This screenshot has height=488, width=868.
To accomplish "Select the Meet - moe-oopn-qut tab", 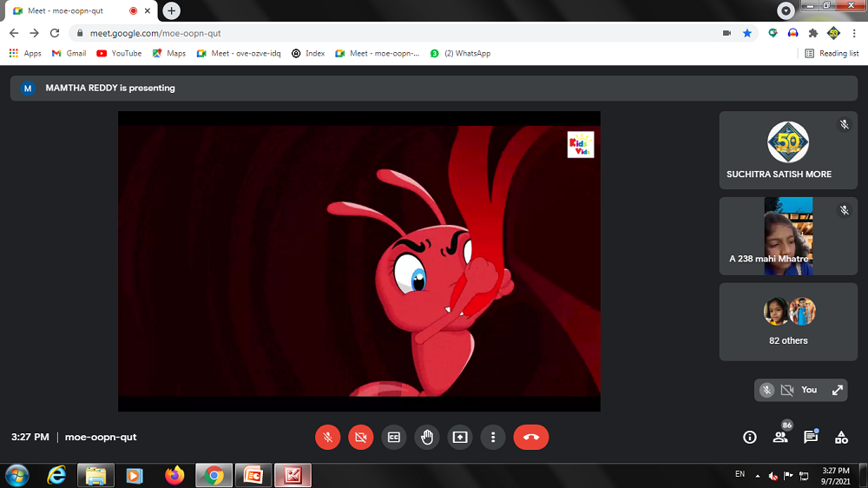I will (x=65, y=10).
